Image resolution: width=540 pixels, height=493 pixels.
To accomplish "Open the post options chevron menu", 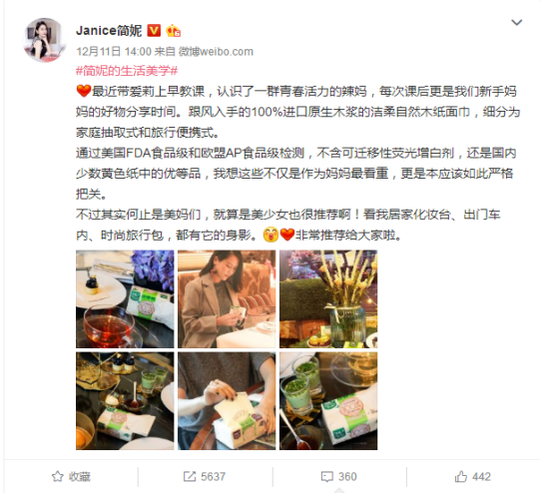I will click(517, 23).
